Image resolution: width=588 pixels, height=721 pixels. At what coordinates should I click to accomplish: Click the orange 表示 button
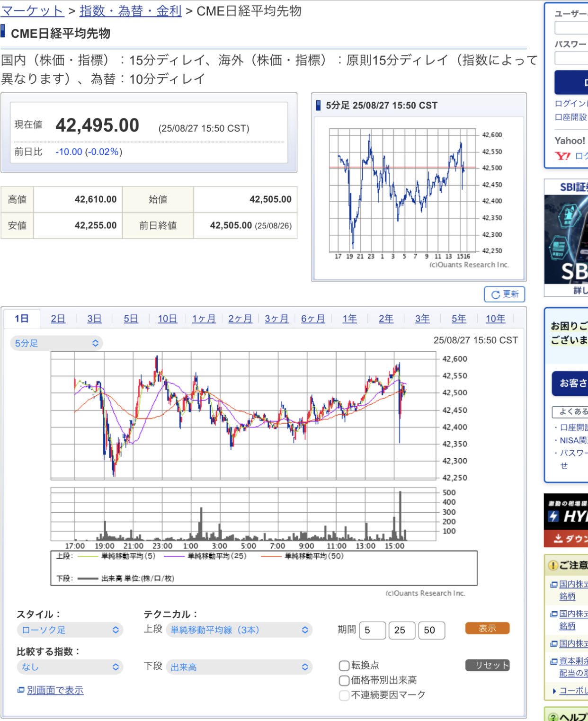tap(487, 628)
